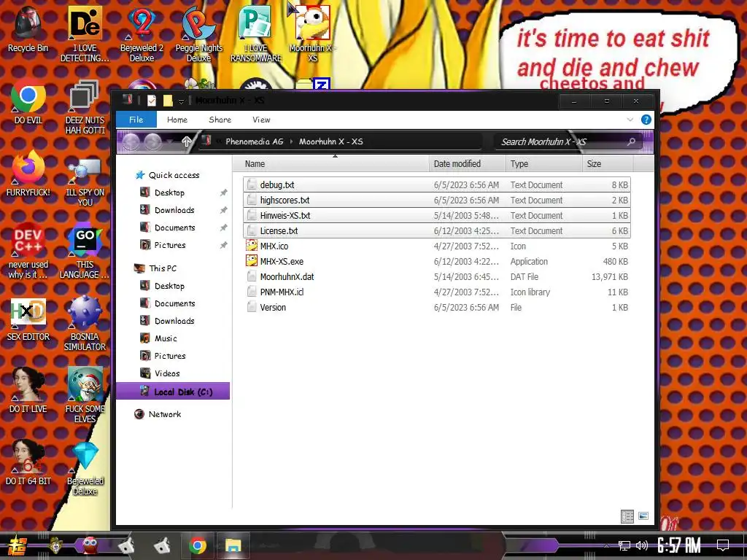Viewport: 747px width, 560px height.
Task: Click the Phenomedia AG breadcrumb
Action: point(255,141)
